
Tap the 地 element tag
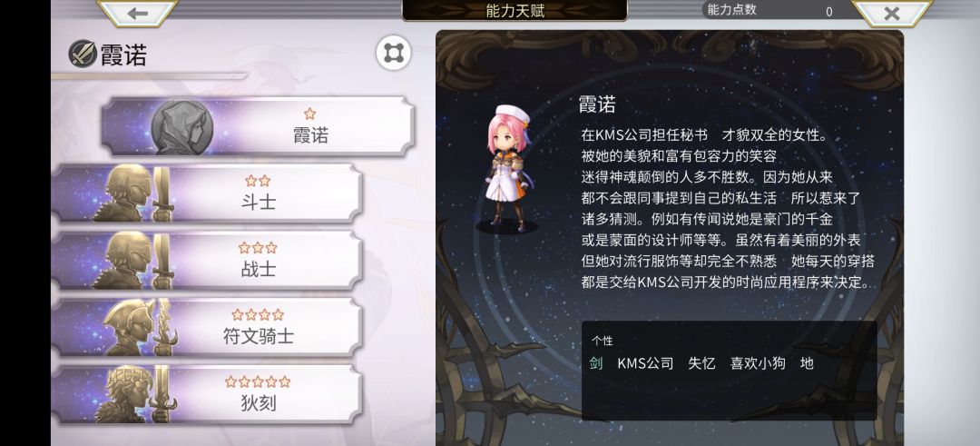807,363
